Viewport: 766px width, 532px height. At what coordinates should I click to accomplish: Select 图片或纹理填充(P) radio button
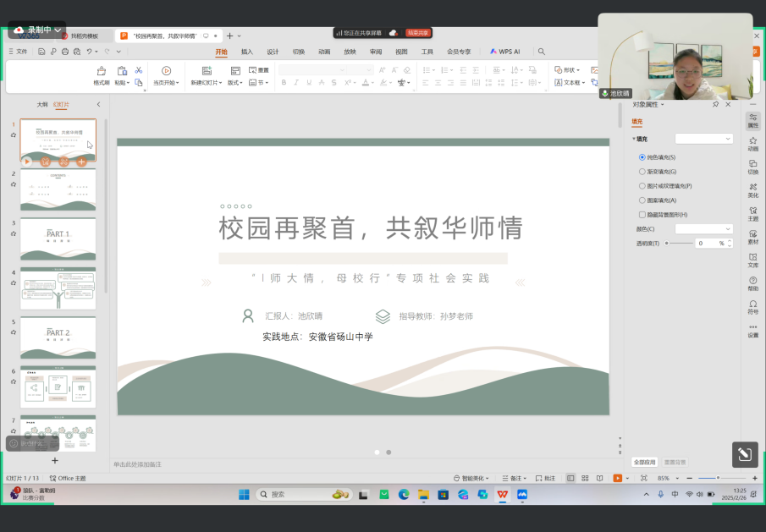(x=642, y=186)
